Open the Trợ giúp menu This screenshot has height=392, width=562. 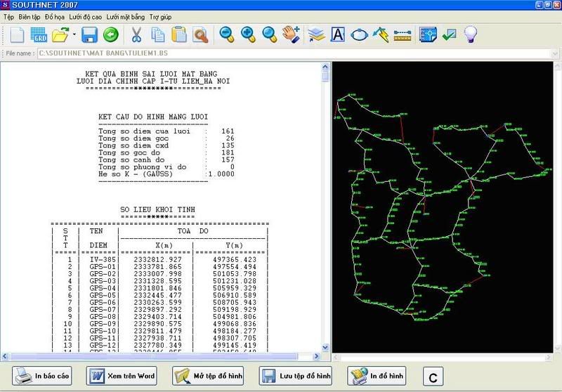pyautogui.click(x=160, y=17)
